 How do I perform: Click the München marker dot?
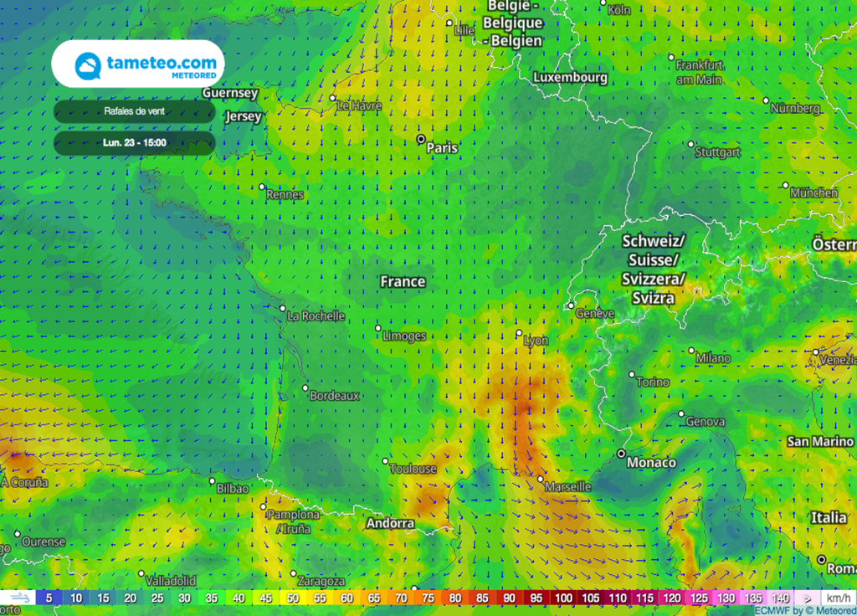(785, 185)
